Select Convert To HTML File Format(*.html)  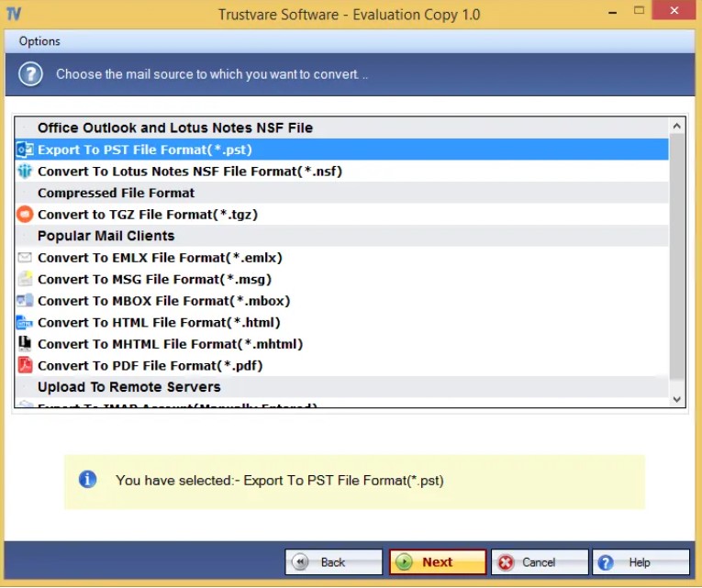click(341, 322)
